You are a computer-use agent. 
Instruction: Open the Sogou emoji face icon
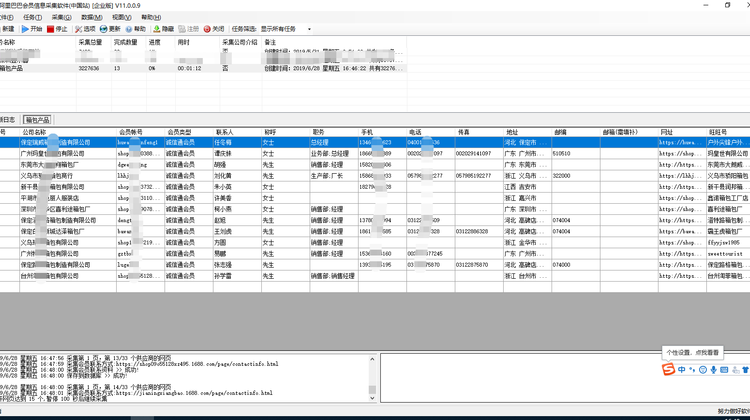(703, 370)
